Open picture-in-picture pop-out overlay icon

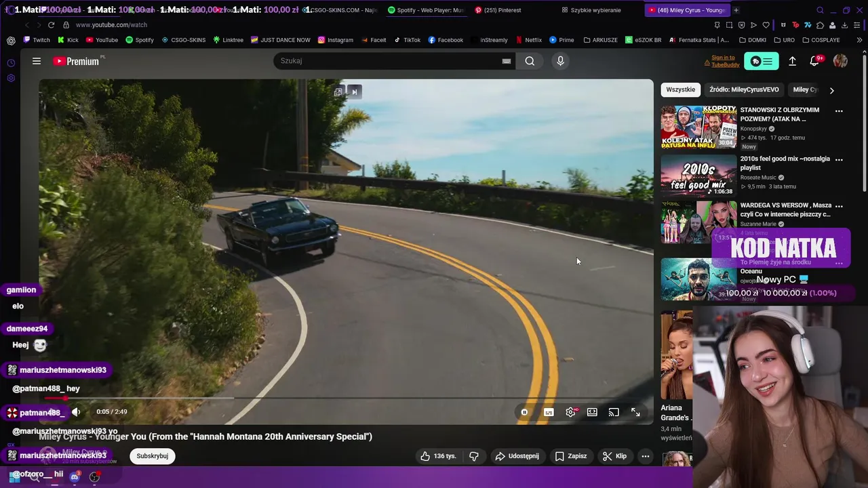pos(338,91)
